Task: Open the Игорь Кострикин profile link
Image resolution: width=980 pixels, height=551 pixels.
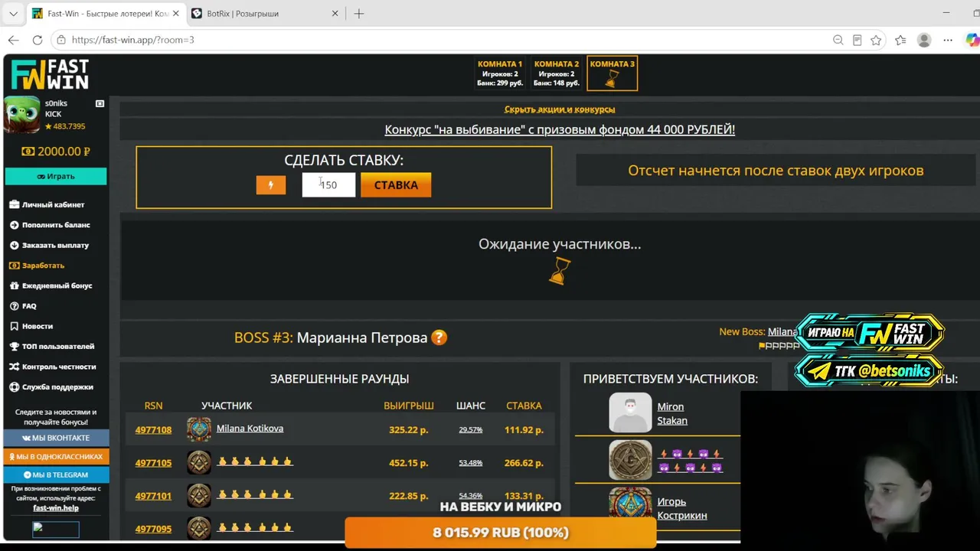Action: [x=682, y=508]
